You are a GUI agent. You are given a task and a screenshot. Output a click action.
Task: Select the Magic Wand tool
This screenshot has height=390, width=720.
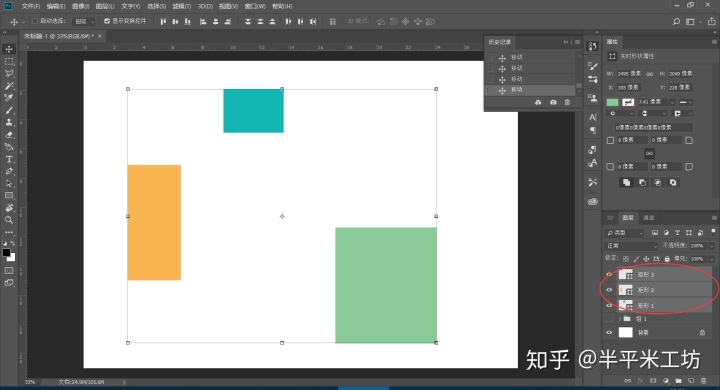pyautogui.click(x=9, y=86)
